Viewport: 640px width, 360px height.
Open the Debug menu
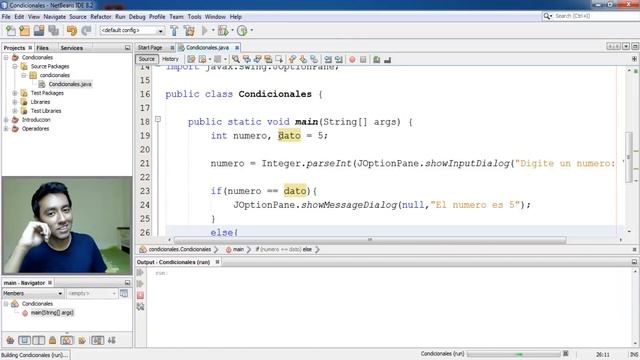tap(137, 17)
